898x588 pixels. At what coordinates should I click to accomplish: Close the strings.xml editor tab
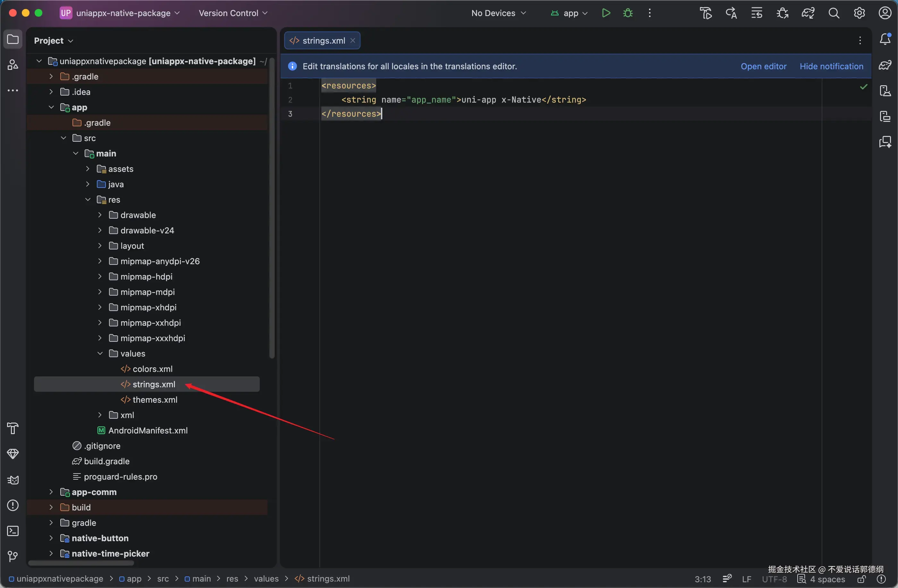pyautogui.click(x=353, y=40)
